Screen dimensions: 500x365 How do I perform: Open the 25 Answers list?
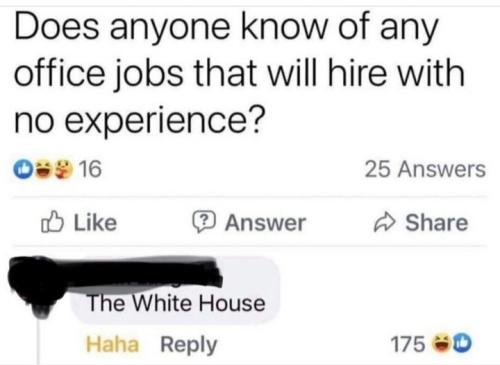[x=425, y=169]
